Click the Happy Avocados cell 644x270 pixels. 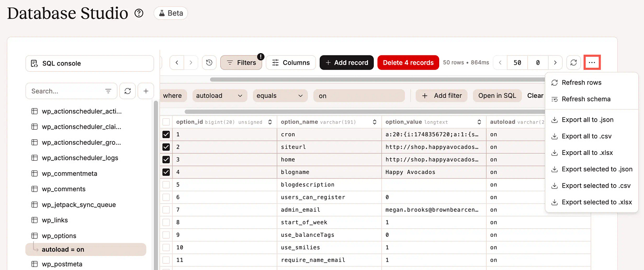pyautogui.click(x=434, y=172)
